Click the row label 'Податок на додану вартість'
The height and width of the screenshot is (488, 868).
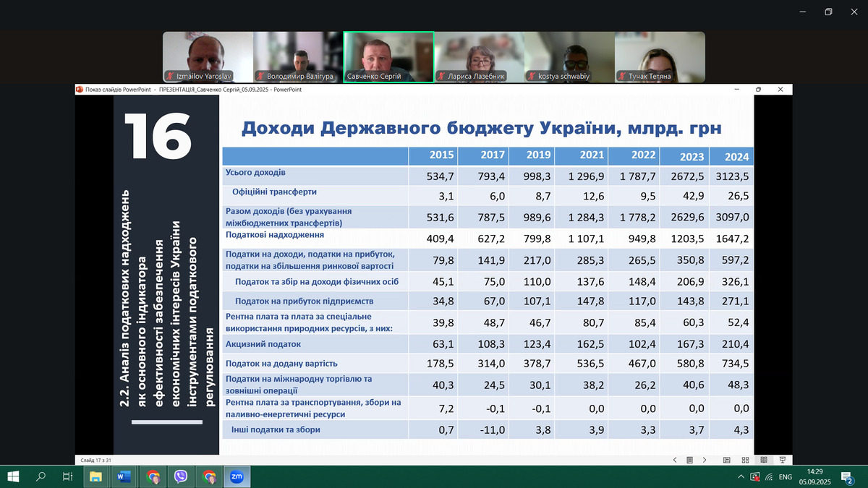[281, 364]
